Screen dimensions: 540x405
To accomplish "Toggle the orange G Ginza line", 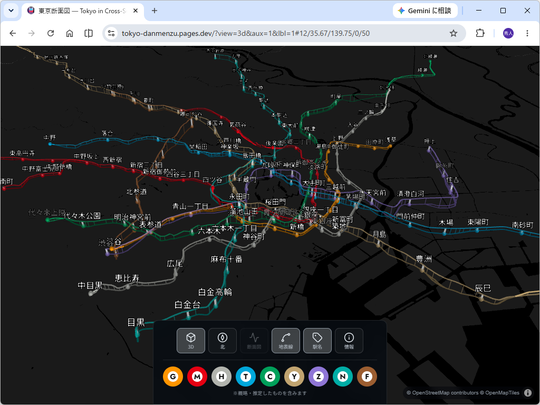I will (x=173, y=376).
